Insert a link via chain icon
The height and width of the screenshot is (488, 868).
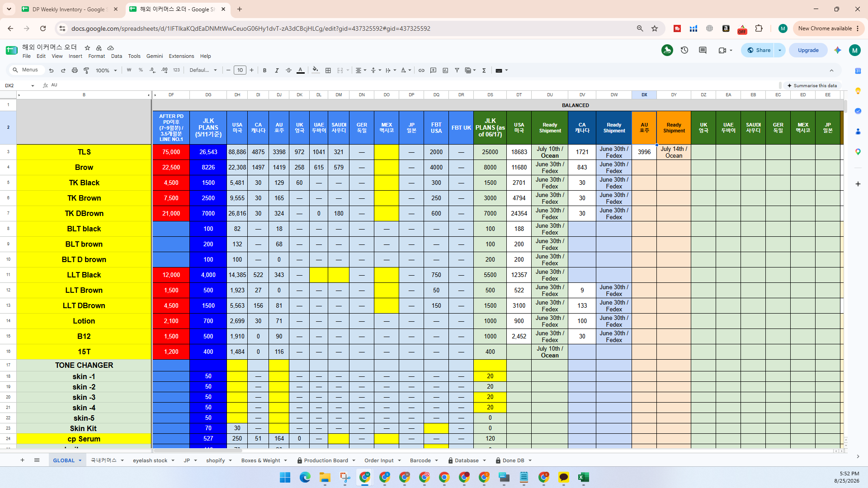point(421,70)
